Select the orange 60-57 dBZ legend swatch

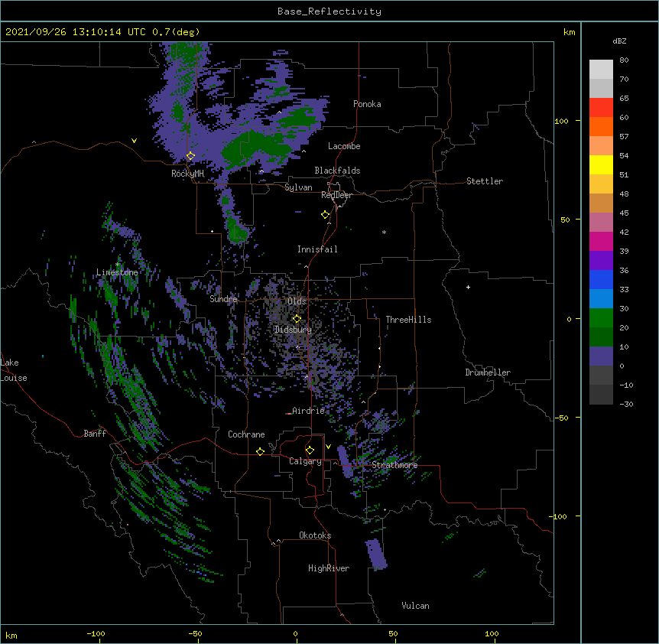click(601, 126)
